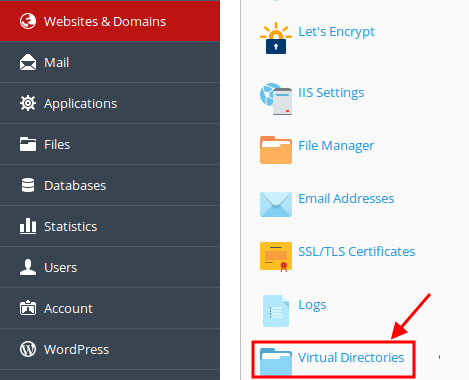The height and width of the screenshot is (380, 469).
Task: Open the Files sidebar item
Action: 110,144
